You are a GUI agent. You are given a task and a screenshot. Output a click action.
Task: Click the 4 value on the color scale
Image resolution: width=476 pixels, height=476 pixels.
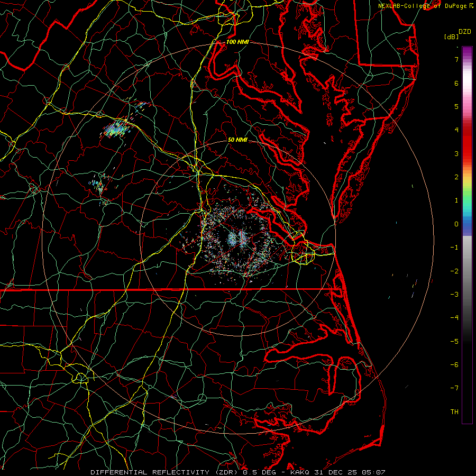point(456,130)
